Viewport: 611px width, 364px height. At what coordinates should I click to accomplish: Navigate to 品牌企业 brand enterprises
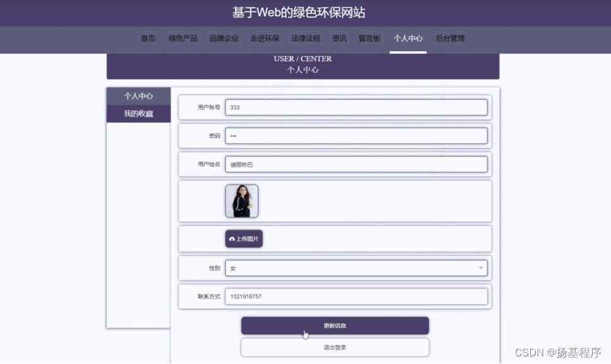click(223, 39)
